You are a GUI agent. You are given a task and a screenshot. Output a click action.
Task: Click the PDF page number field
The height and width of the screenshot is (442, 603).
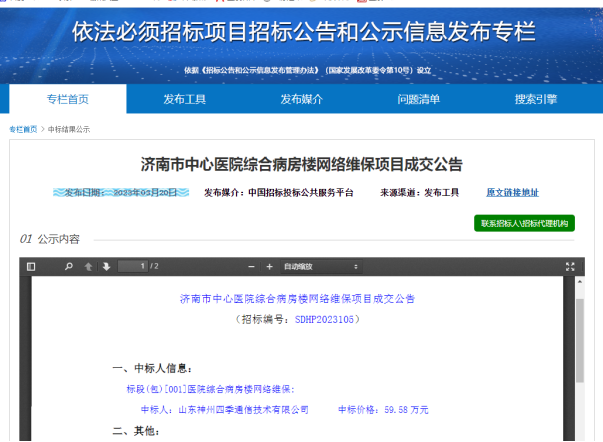(x=131, y=267)
